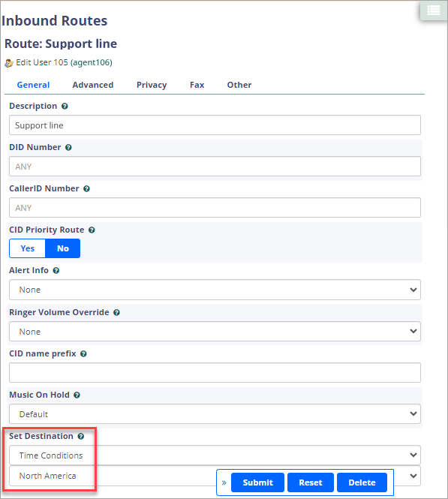Set CID Priority Route to No
Image resolution: width=448 pixels, height=499 pixels.
[x=63, y=248]
